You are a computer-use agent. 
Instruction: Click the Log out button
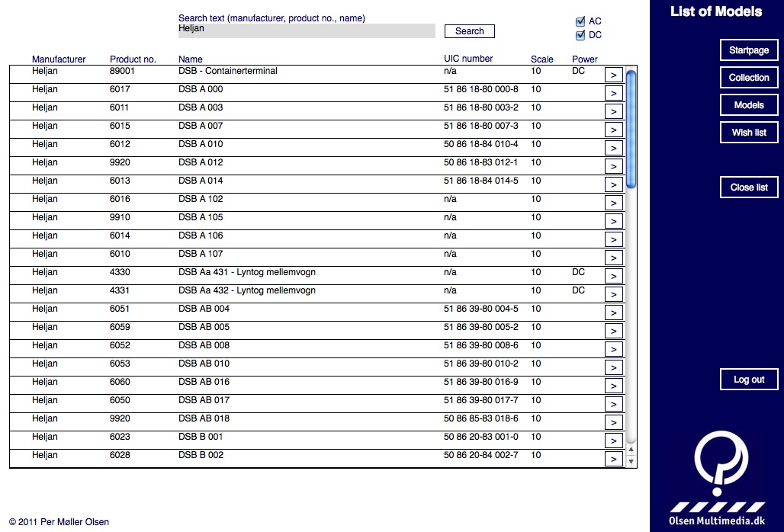pyautogui.click(x=749, y=379)
